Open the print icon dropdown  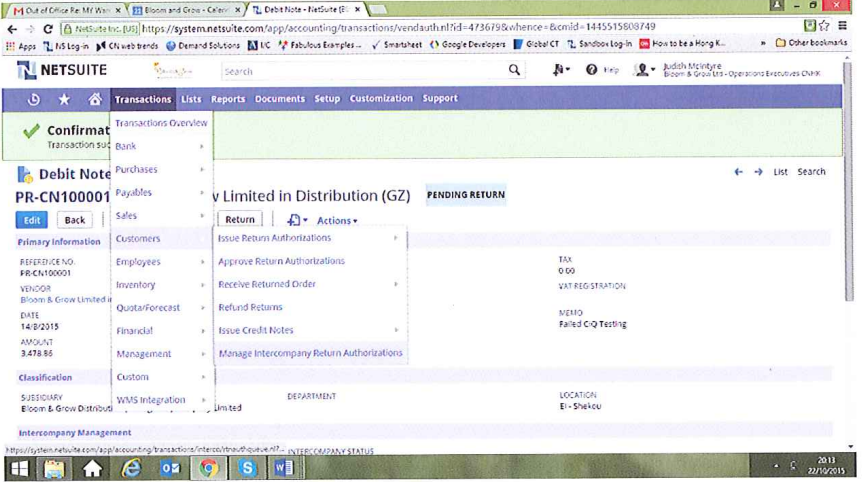(297, 220)
